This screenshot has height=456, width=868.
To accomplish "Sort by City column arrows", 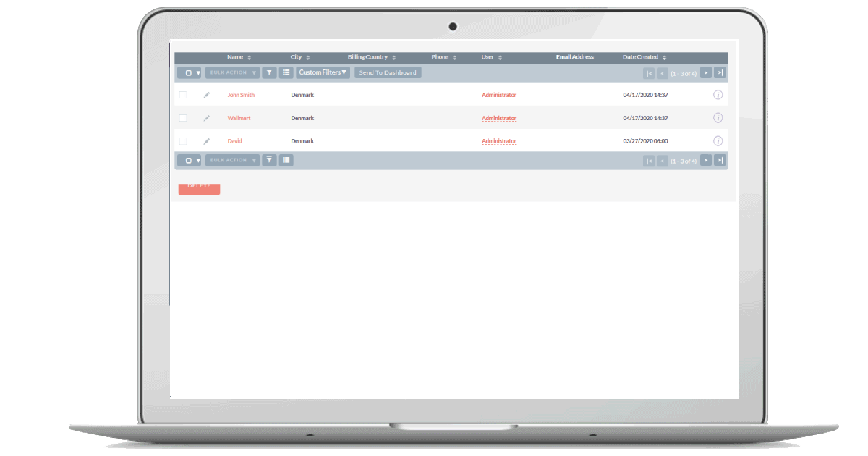I will (307, 58).
